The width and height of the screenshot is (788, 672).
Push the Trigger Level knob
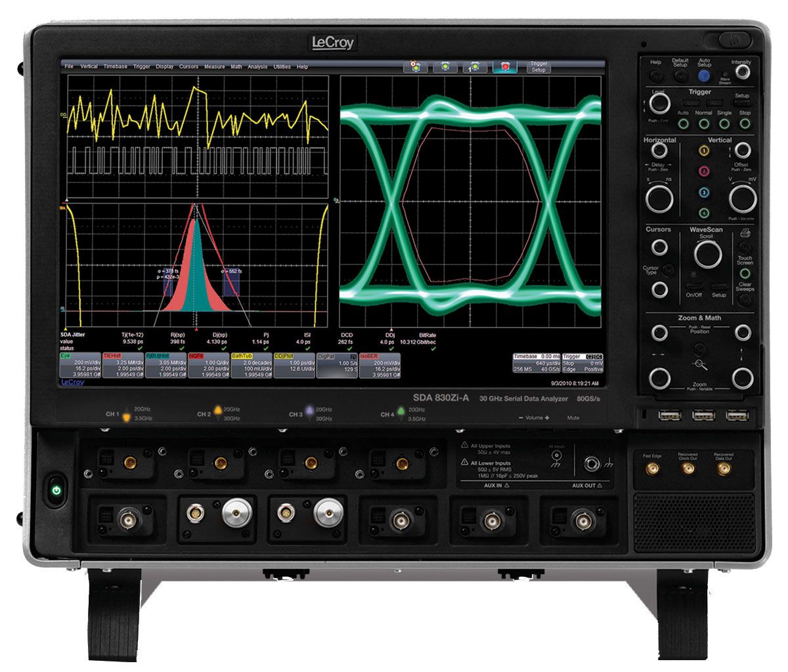[x=659, y=104]
